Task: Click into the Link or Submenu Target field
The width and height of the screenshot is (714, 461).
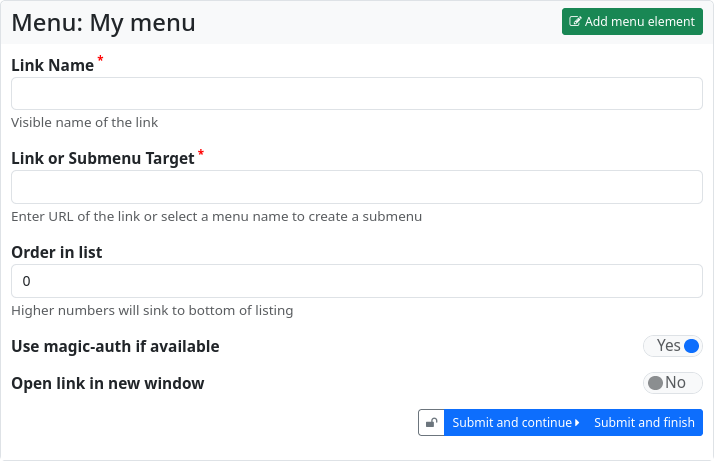Action: pyautogui.click(x=357, y=187)
